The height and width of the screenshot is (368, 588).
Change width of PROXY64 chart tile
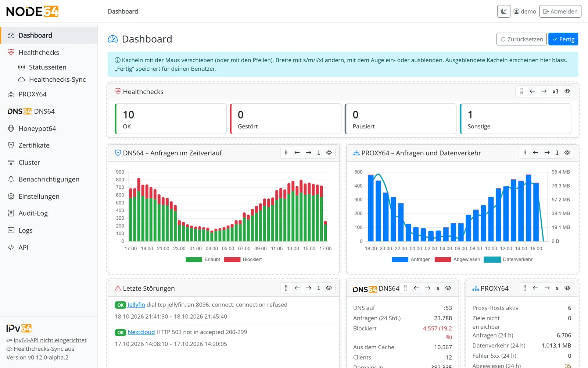click(557, 153)
